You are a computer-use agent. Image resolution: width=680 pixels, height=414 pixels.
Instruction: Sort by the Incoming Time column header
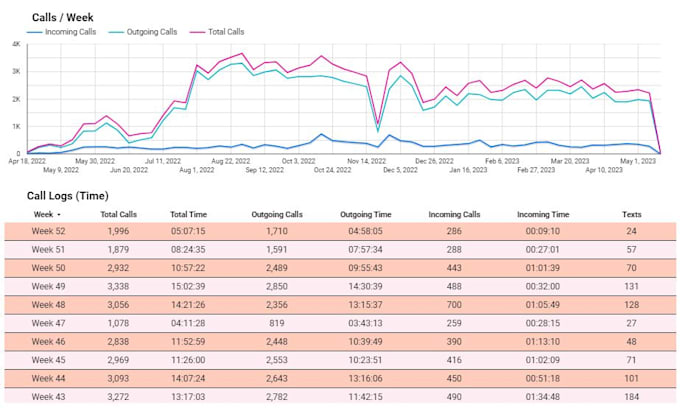tap(543, 214)
